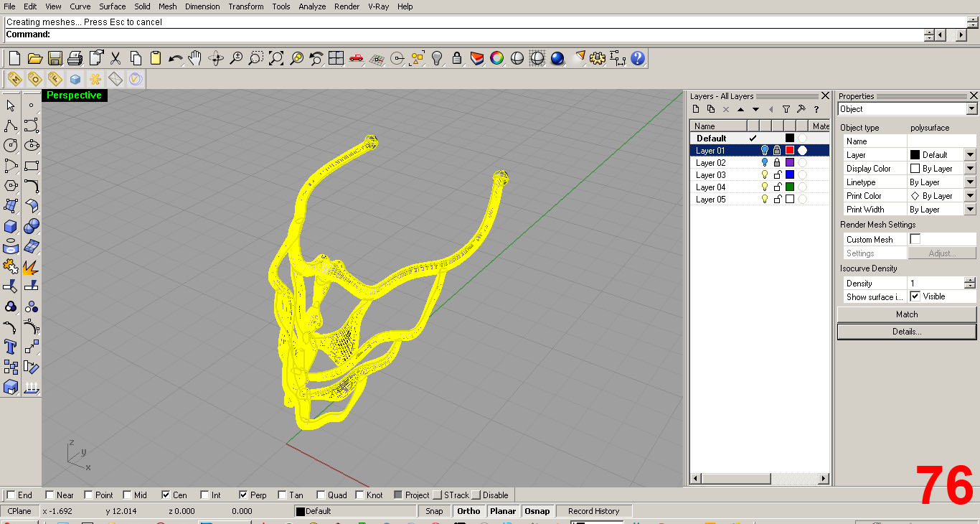
Task: Enable Point osnap checkbox
Action: click(88, 495)
